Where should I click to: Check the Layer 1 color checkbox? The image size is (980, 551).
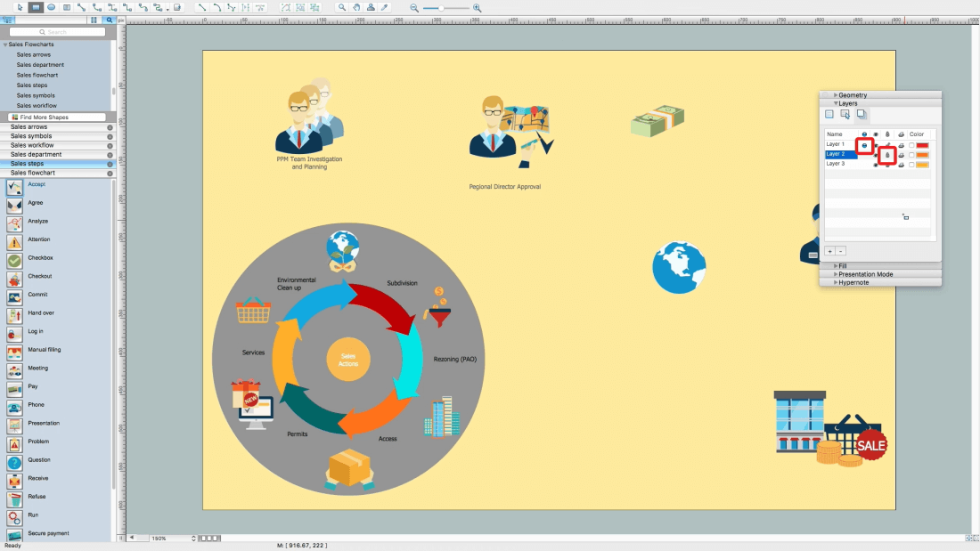tap(911, 146)
